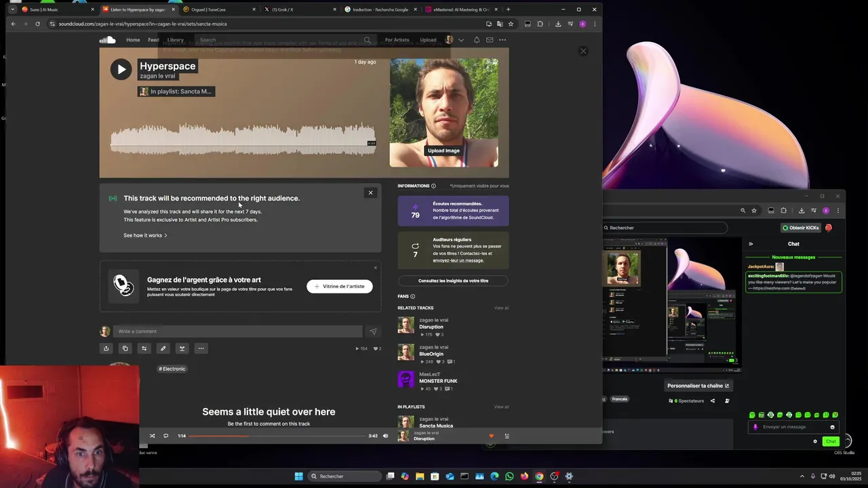Seek within the Hyperspace waveform

click(243, 139)
